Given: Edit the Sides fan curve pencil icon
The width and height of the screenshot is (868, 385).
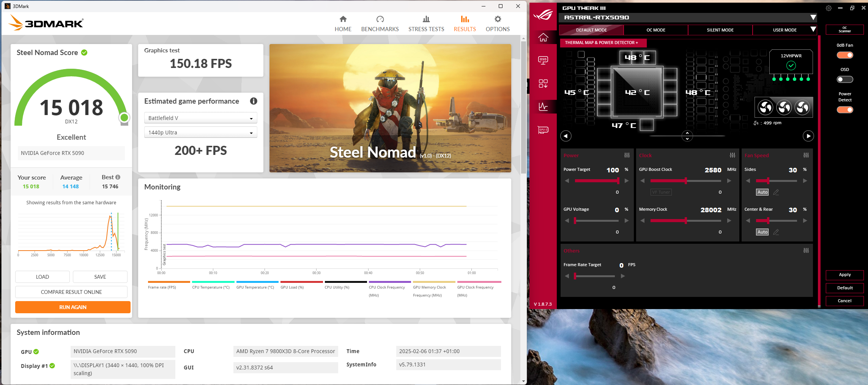Looking at the screenshot, I should 776,192.
